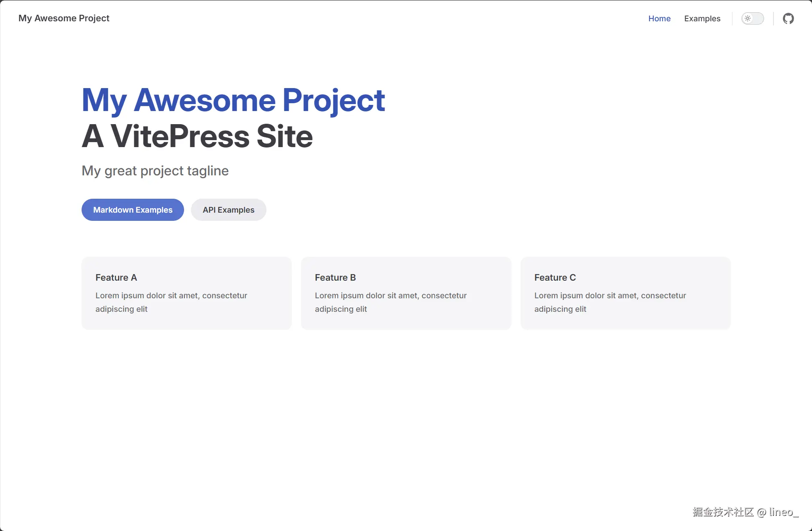The width and height of the screenshot is (812, 531).
Task: Select the Feature C card title
Action: (x=555, y=277)
